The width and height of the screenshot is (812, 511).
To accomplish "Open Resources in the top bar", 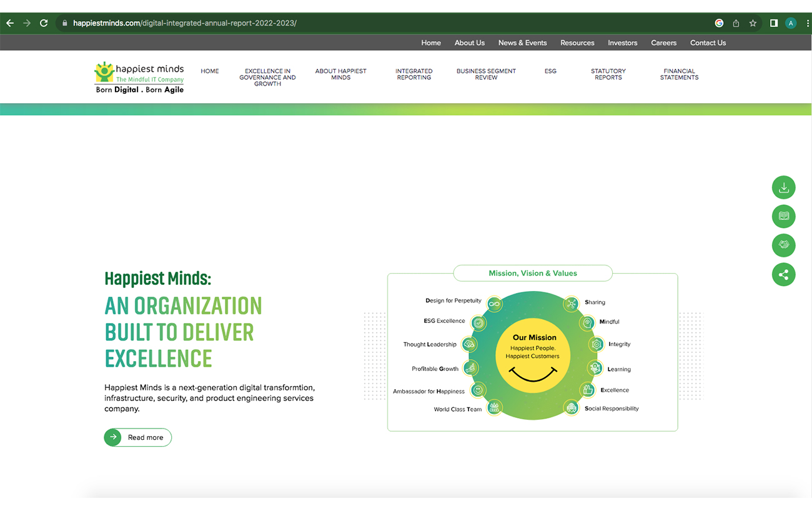I will click(x=577, y=43).
